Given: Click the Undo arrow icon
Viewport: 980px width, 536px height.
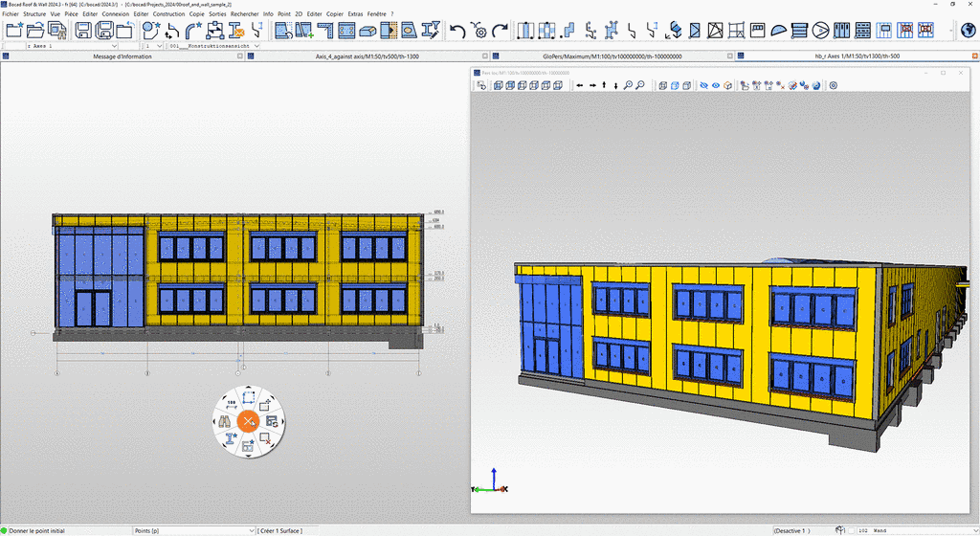Looking at the screenshot, I should pyautogui.click(x=457, y=31).
